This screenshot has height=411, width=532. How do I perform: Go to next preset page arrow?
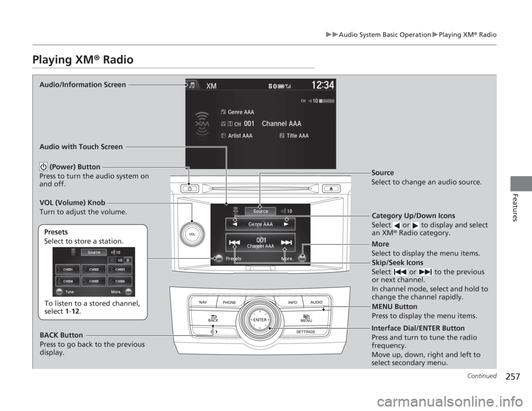[128, 260]
